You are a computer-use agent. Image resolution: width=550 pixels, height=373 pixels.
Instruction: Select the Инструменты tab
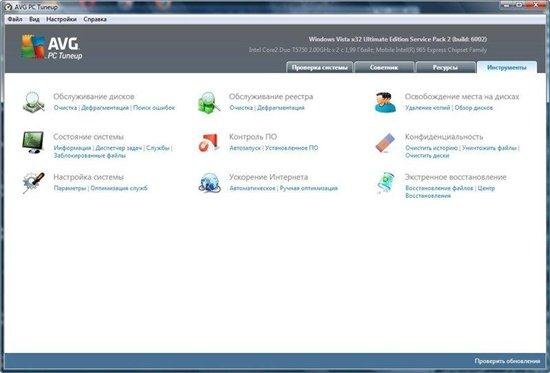(507, 67)
